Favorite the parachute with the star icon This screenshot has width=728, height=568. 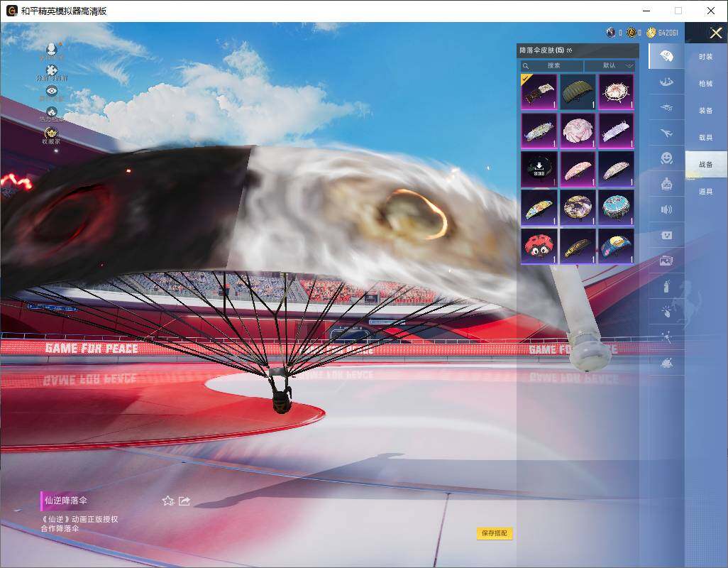tap(167, 501)
